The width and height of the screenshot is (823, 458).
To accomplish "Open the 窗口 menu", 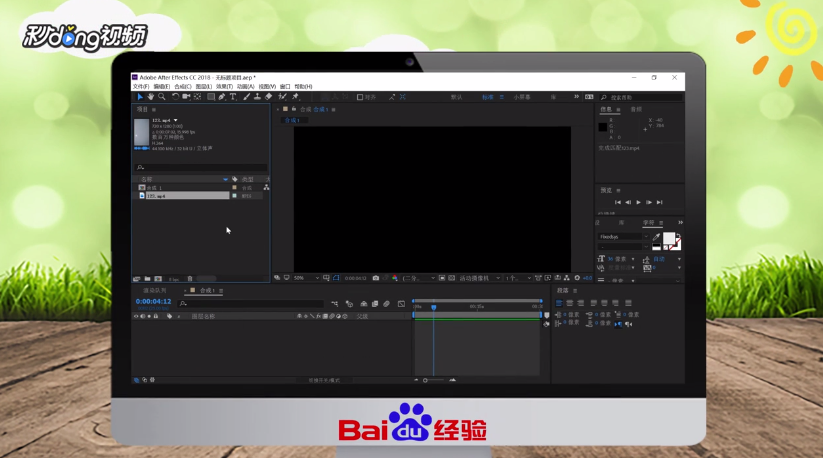I will (x=285, y=87).
